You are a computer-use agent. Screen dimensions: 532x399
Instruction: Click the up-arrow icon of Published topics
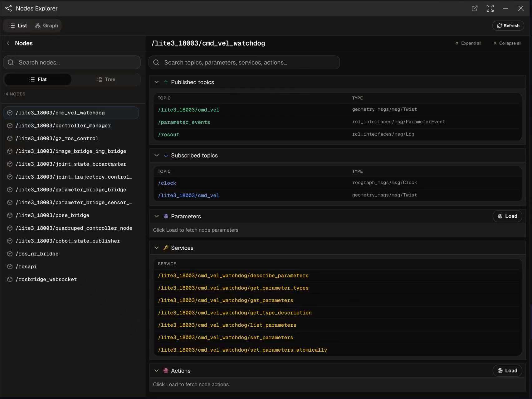pos(166,82)
